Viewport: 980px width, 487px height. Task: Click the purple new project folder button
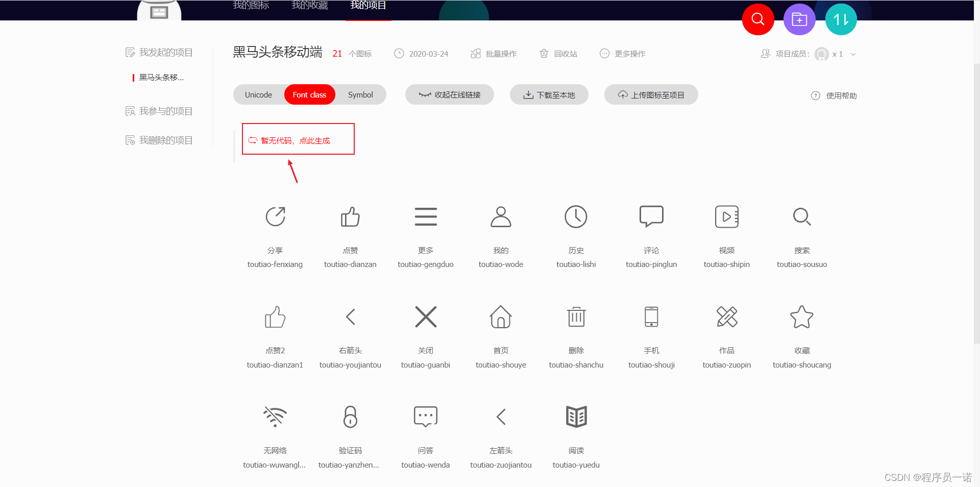[x=799, y=19]
